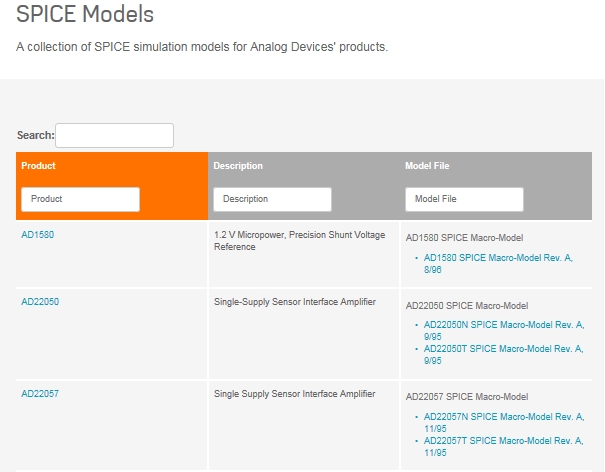The image size is (605, 472).
Task: Sort table by the Description column header
Action: pyautogui.click(x=238, y=166)
